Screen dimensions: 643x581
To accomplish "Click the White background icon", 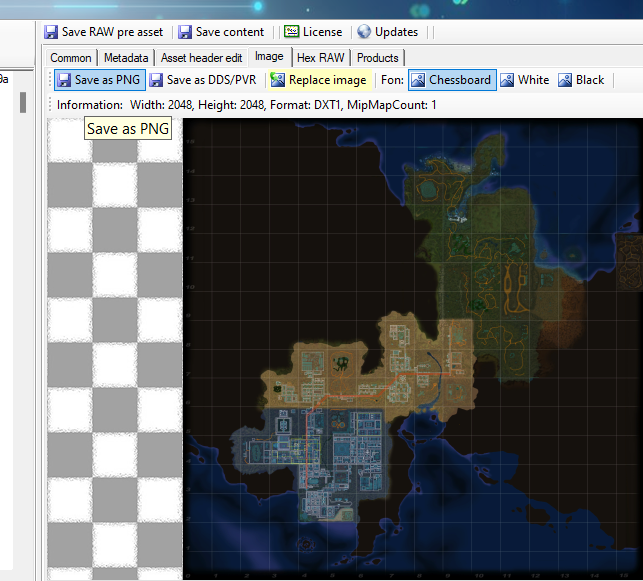I will [507, 80].
